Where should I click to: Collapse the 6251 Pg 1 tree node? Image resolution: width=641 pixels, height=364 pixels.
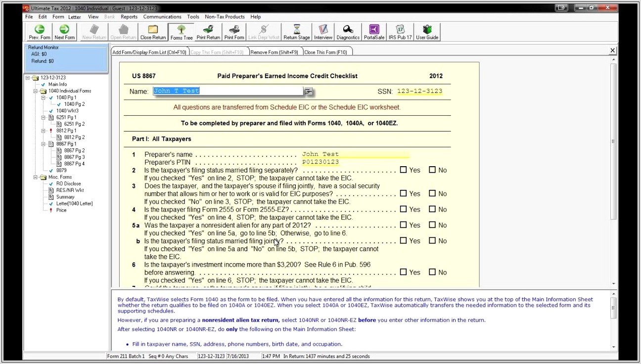click(44, 118)
